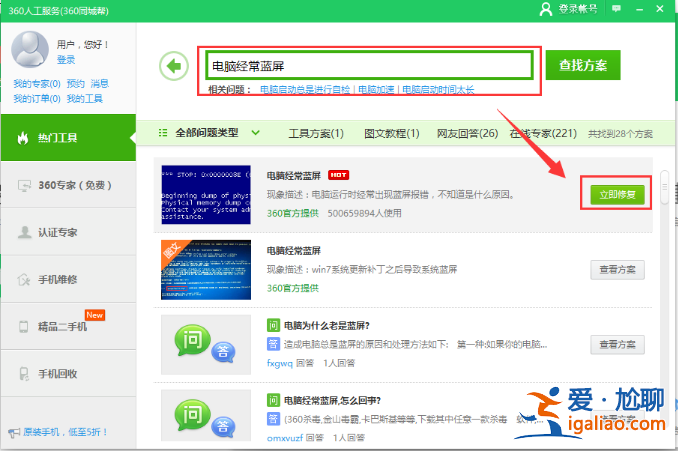678x451 pixels.
Task: Click the person icon beside 认证专家
Action: (25, 232)
